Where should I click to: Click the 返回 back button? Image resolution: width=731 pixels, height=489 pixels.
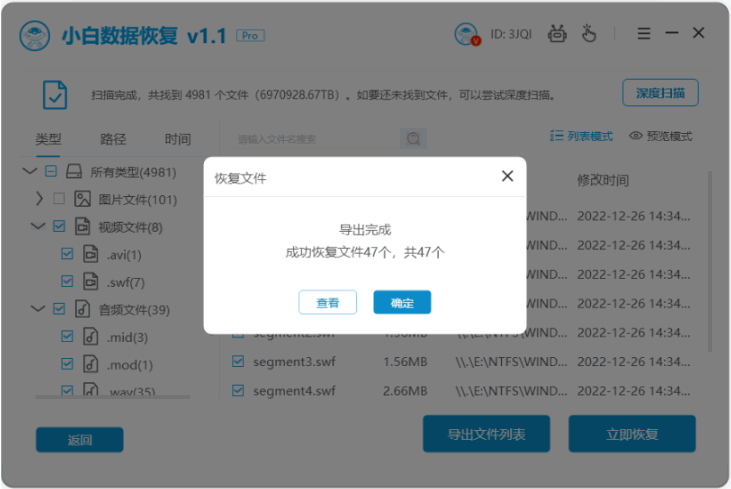click(x=80, y=440)
